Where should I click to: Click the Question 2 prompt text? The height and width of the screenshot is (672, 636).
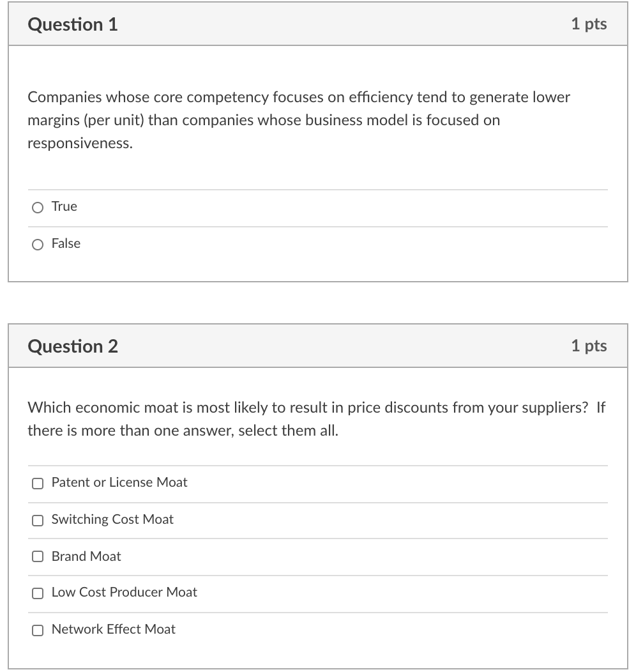[317, 418]
